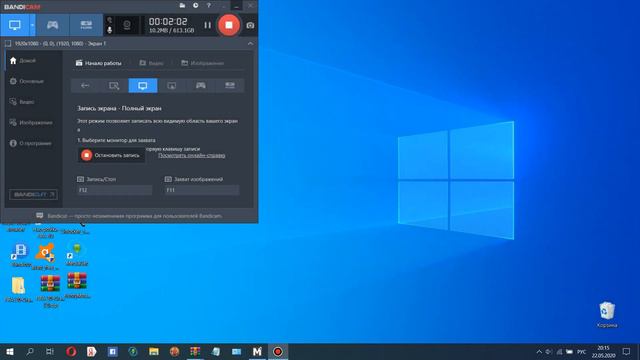Select screen recording mode in Bandicam top bar
This screenshot has width=640, height=360.
click(14, 25)
